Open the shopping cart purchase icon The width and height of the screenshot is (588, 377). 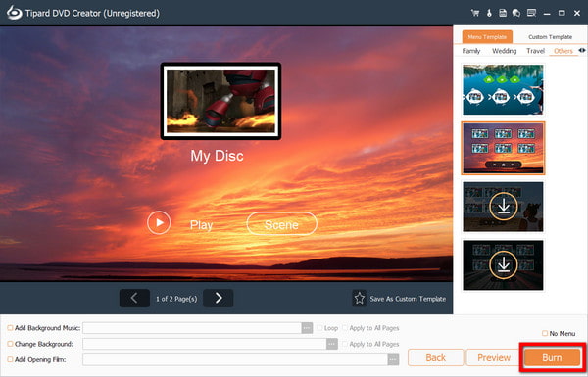475,13
